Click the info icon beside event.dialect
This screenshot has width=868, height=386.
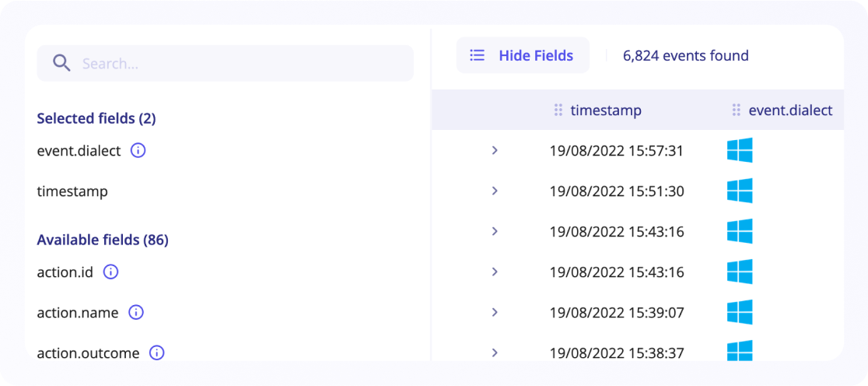138,151
